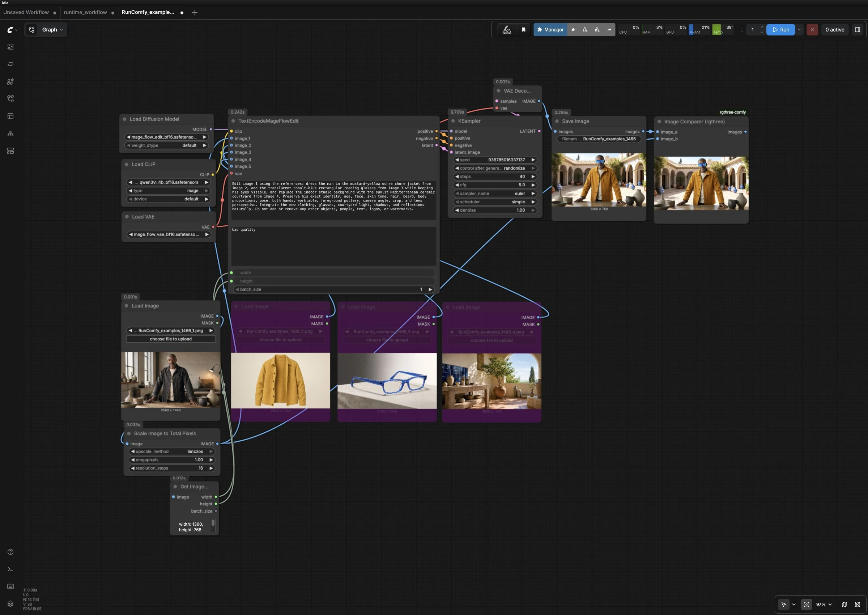Click the bookmark icon in the top toolbar

524,30
